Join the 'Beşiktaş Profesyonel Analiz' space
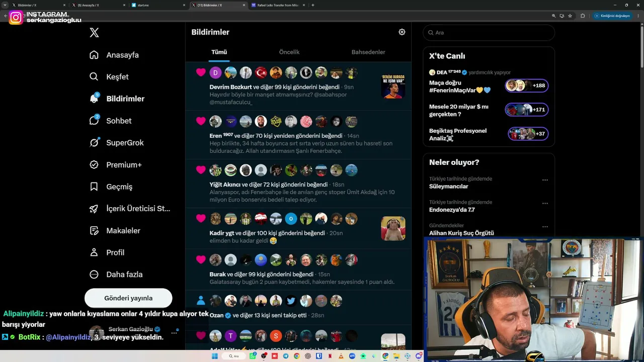The height and width of the screenshot is (362, 644). coord(458,134)
